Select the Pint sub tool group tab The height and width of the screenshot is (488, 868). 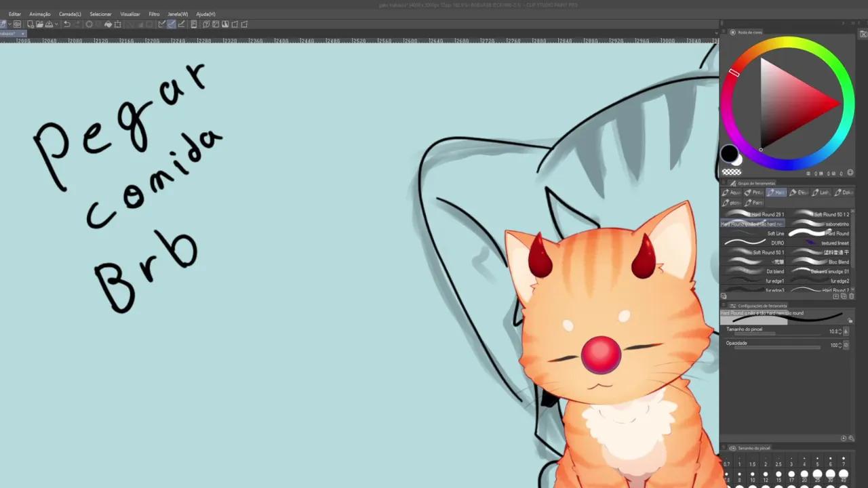753,192
